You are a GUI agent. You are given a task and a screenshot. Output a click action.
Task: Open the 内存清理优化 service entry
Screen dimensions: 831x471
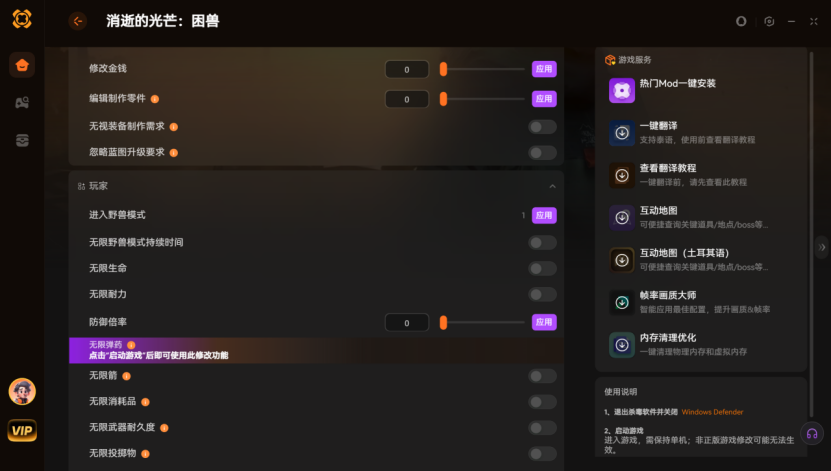pyautogui.click(x=699, y=344)
